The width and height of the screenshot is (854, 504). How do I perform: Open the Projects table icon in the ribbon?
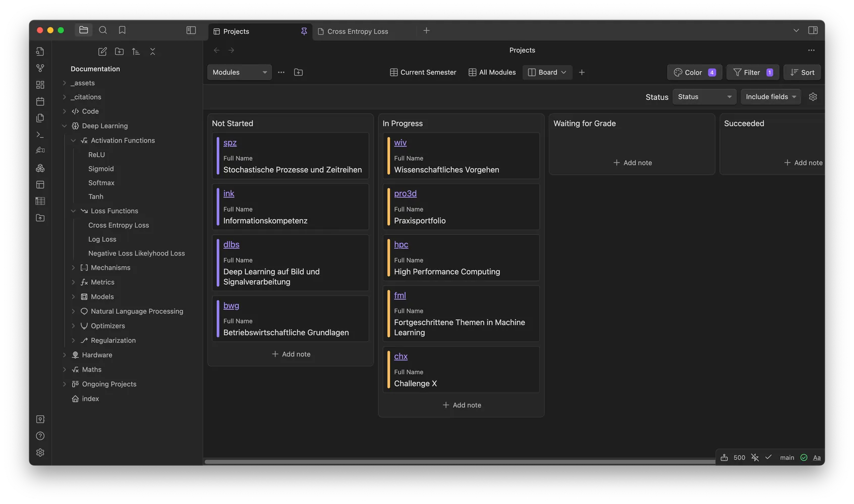coord(40,201)
